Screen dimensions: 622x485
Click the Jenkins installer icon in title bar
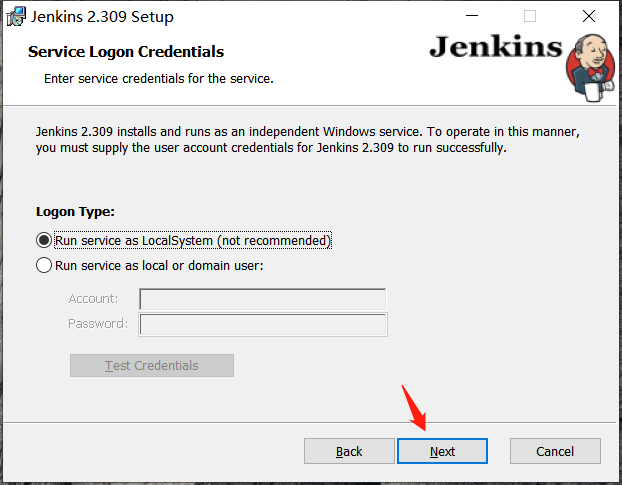click(16, 17)
